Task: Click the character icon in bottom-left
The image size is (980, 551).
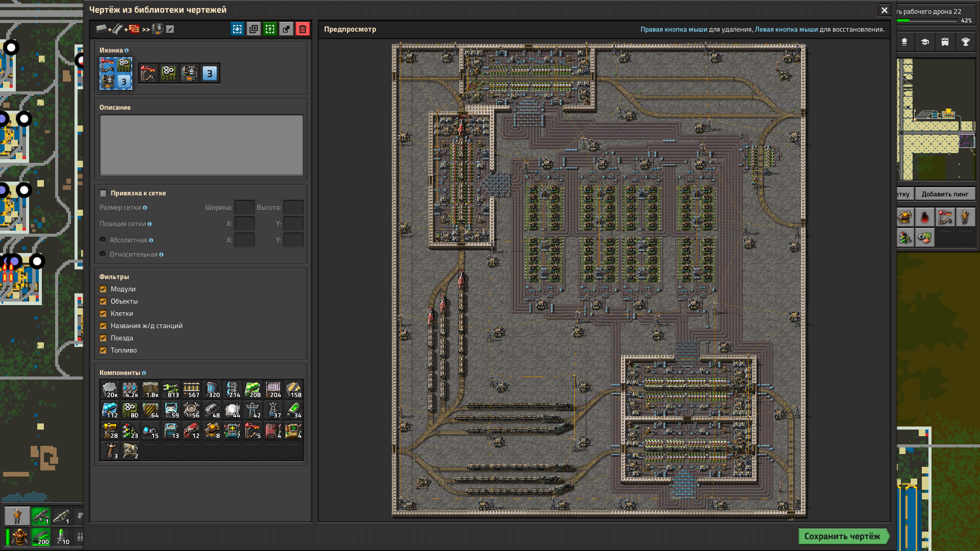Action: click(17, 516)
